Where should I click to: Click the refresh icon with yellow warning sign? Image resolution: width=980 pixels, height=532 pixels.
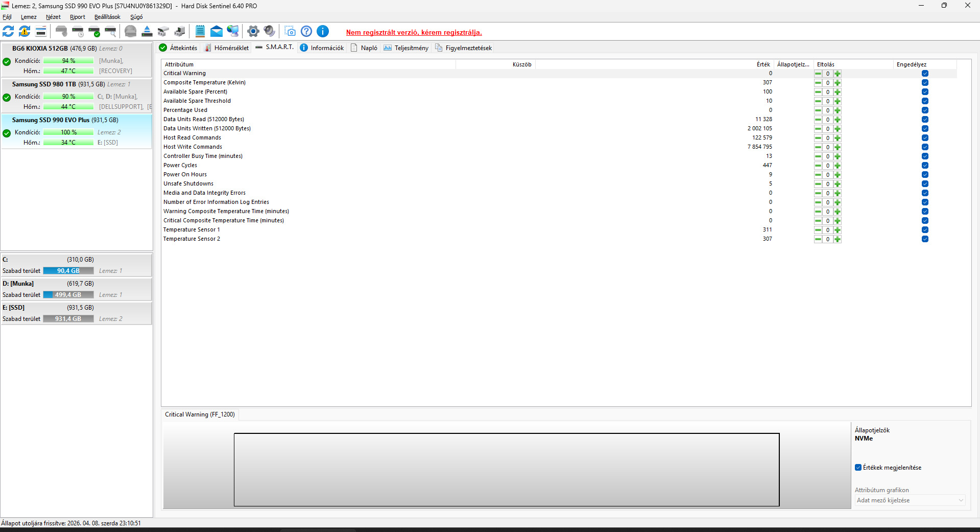coord(25,31)
